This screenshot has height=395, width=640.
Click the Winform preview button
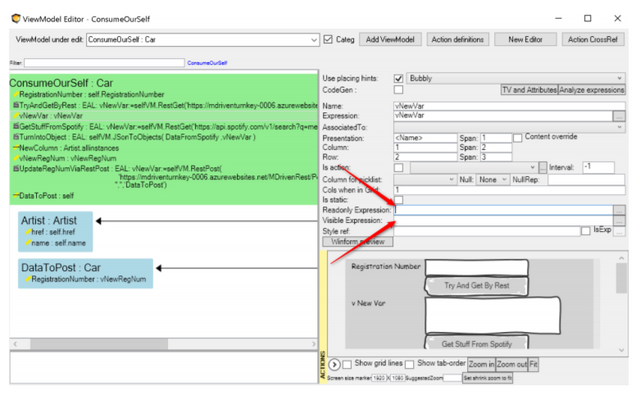click(358, 242)
